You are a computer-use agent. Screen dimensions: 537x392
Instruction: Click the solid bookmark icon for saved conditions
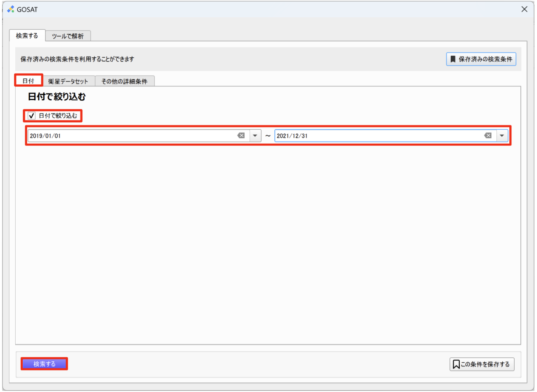pos(453,59)
